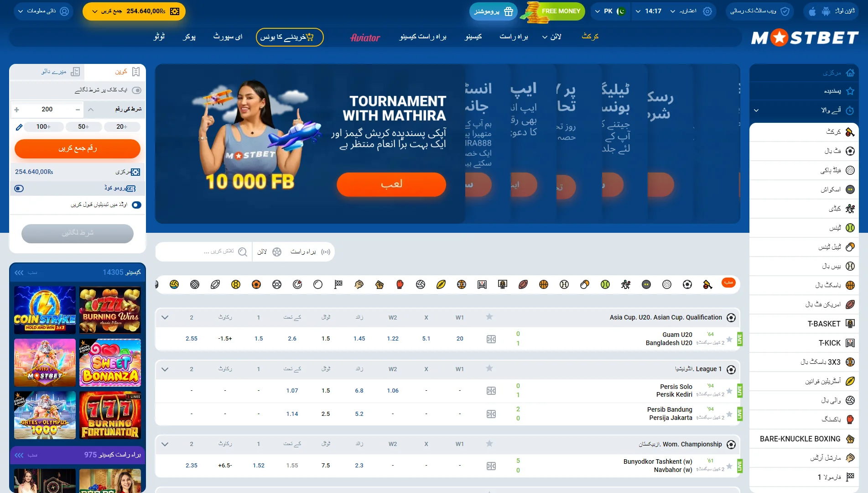This screenshot has width=868, height=493.
Task: Click the football icon in filter row
Action: pyautogui.click(x=687, y=285)
